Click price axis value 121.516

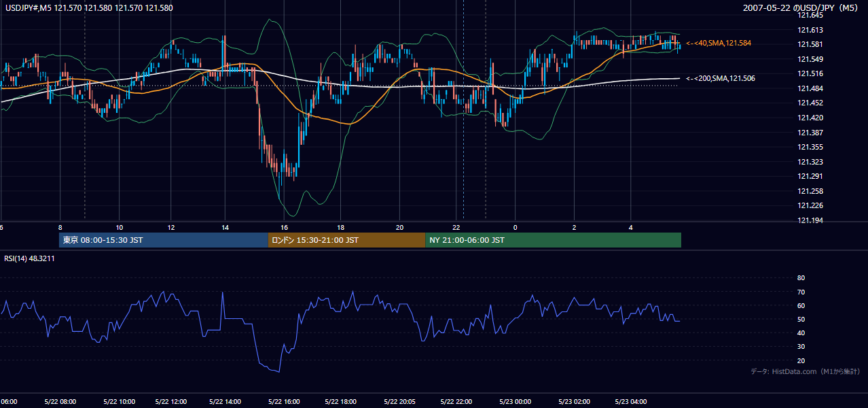coord(811,73)
